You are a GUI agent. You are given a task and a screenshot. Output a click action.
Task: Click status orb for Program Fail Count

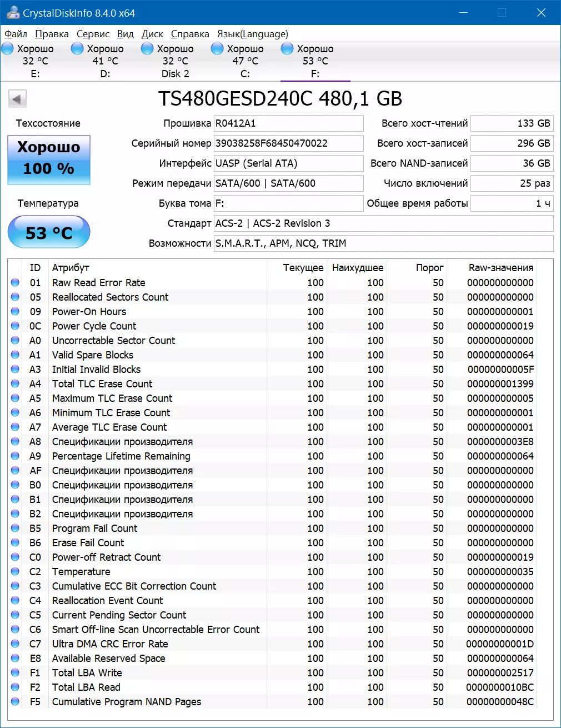click(15, 528)
